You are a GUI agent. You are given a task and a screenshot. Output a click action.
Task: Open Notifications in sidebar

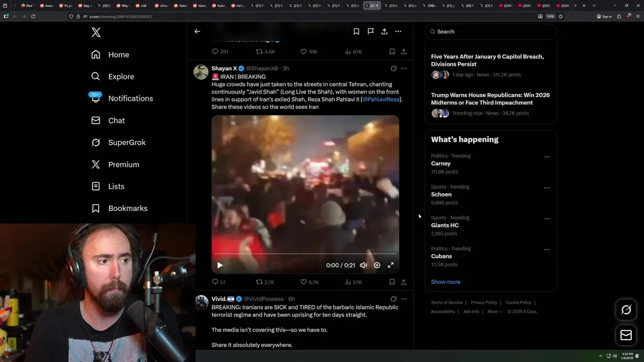[x=122, y=99]
